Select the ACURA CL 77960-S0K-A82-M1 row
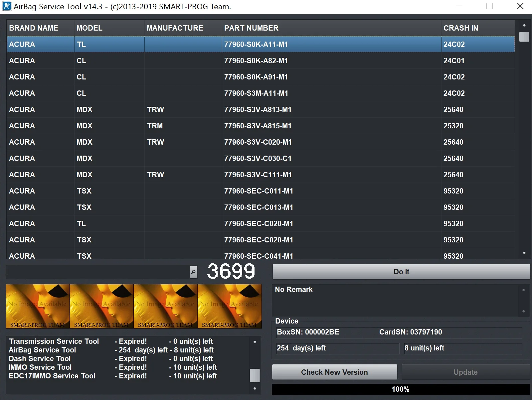The width and height of the screenshot is (532, 400). tap(256, 61)
